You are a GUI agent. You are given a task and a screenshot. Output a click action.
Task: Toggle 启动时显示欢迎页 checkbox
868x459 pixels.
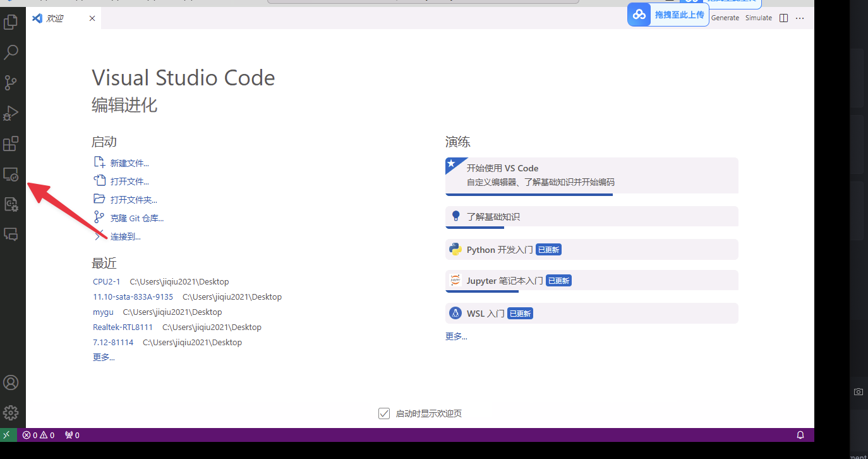click(383, 413)
